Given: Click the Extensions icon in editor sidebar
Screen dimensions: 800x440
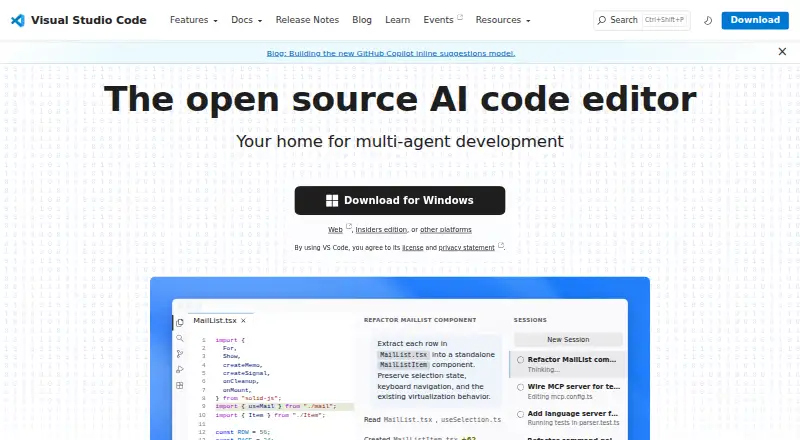Looking at the screenshot, I should [x=180, y=385].
